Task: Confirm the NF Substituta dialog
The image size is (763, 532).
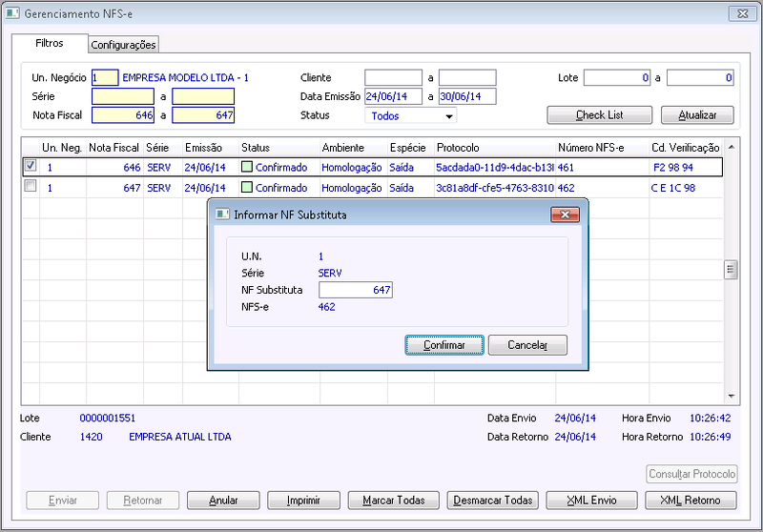Action: click(444, 345)
